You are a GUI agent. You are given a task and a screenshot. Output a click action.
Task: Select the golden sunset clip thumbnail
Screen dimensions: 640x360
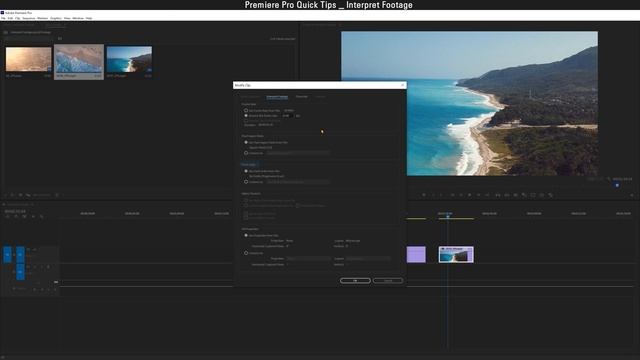pos(29,59)
